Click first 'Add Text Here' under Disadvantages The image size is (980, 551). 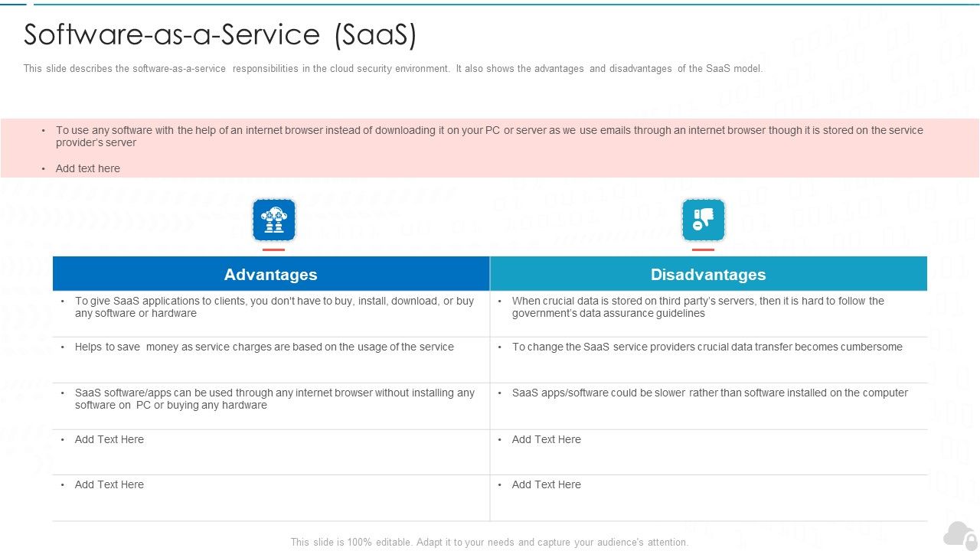coord(547,439)
